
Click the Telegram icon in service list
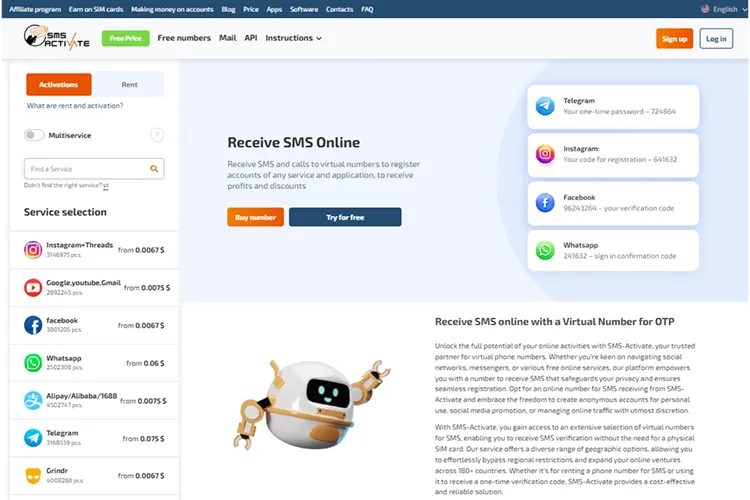[33, 438]
